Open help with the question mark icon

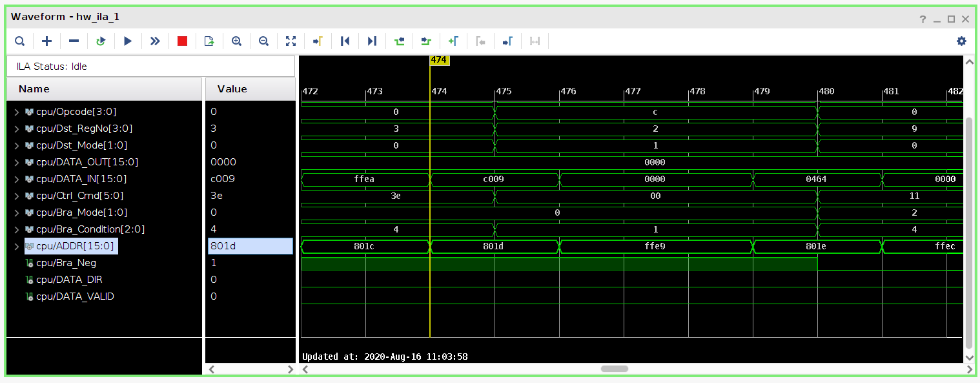click(923, 19)
